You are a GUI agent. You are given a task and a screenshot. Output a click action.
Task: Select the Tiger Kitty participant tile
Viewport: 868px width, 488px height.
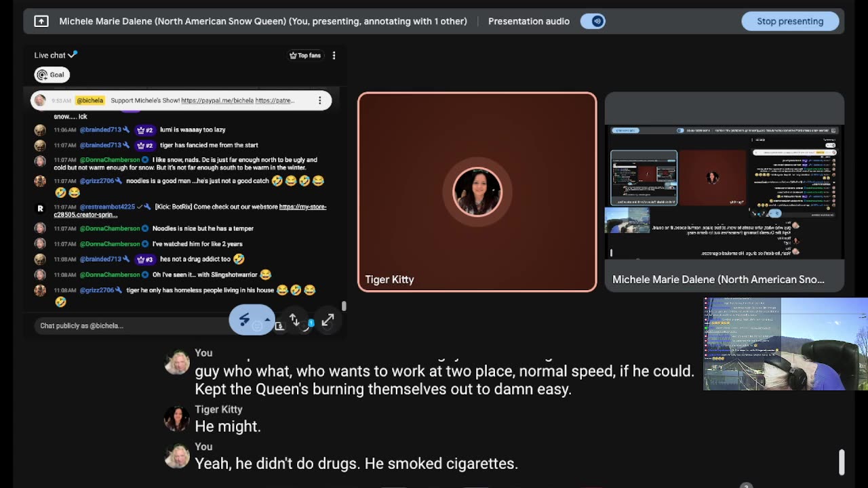477,192
